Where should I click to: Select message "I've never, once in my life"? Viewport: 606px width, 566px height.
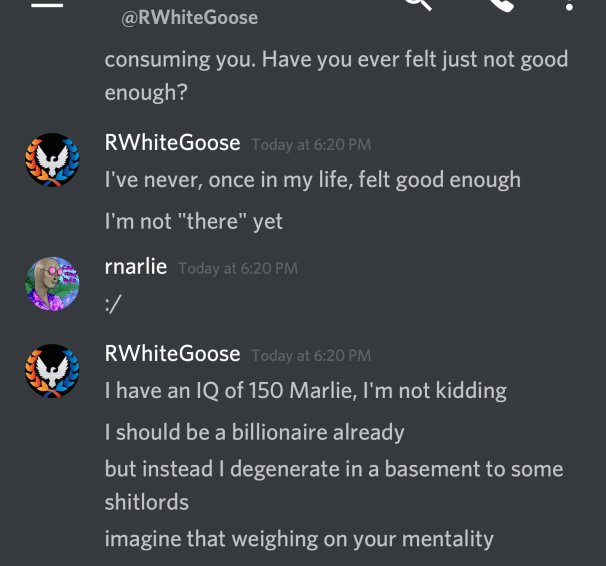(x=313, y=180)
